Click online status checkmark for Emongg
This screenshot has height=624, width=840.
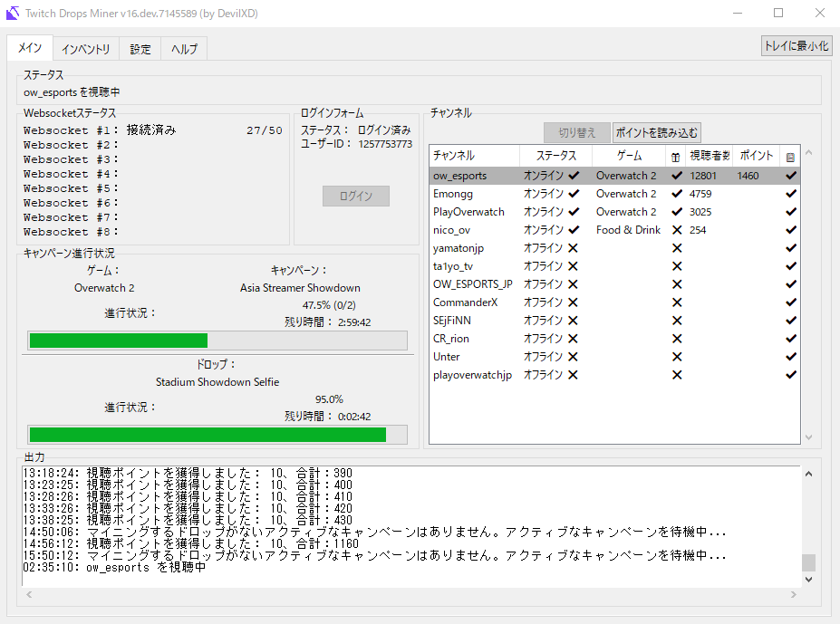coord(574,194)
